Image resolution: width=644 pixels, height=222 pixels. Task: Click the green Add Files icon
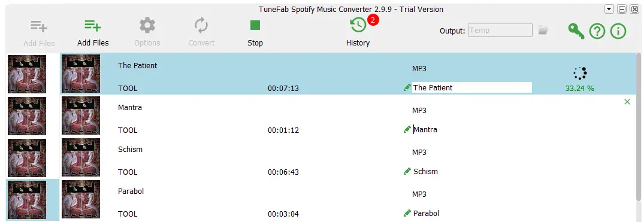coord(93,26)
